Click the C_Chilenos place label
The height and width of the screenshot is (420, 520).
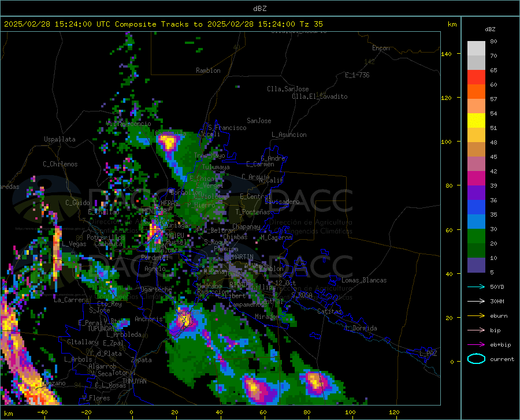click(x=60, y=164)
